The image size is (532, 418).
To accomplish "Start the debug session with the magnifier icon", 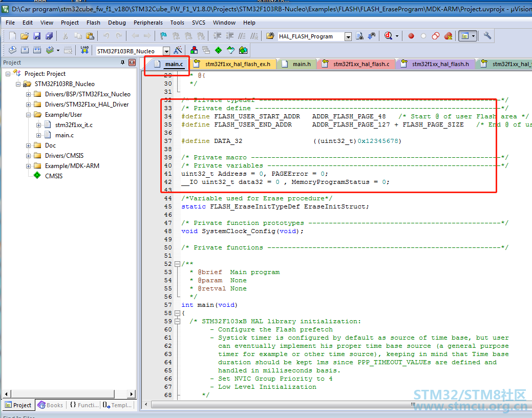I will tap(389, 36).
